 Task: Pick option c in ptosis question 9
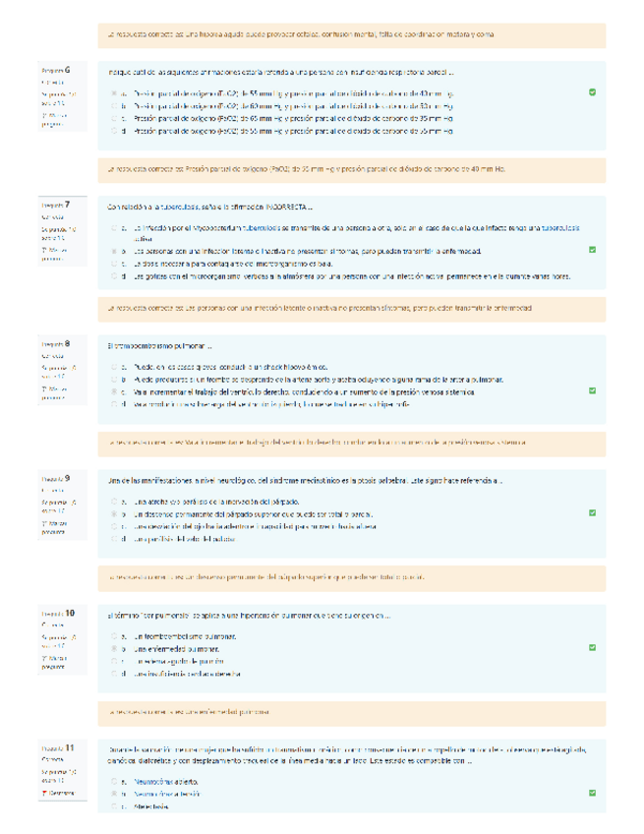click(x=114, y=526)
